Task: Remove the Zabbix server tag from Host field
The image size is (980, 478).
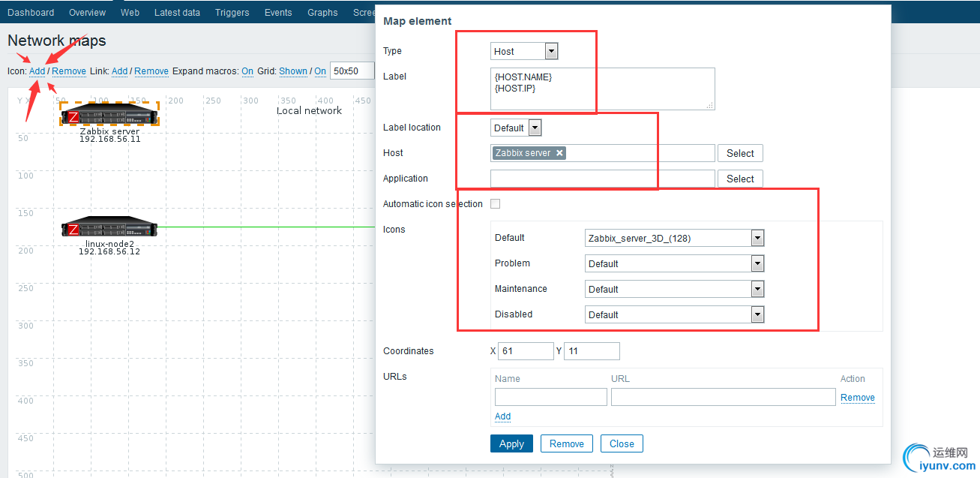Action: [x=559, y=153]
